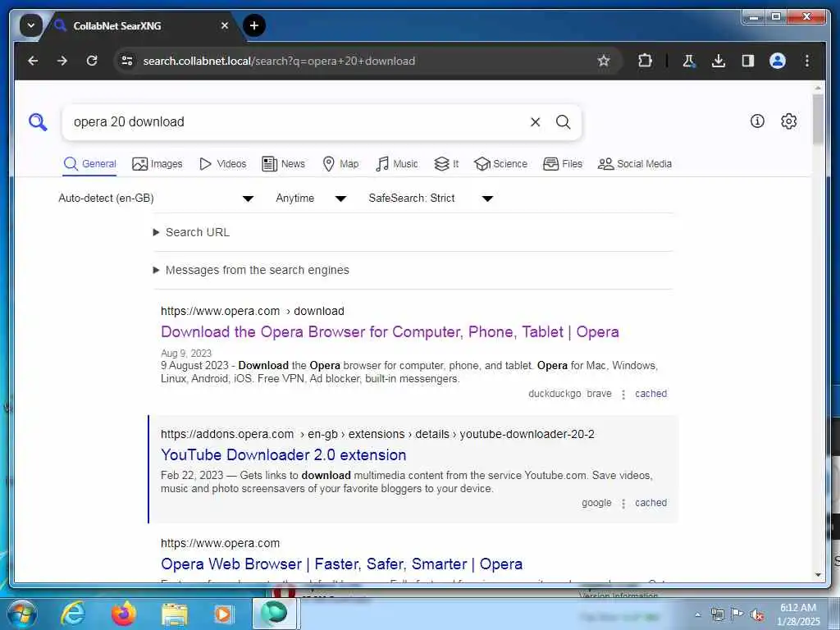Viewport: 840px width, 630px height.
Task: Open YouTube Downloader 2.0 extension result
Action: [283, 454]
